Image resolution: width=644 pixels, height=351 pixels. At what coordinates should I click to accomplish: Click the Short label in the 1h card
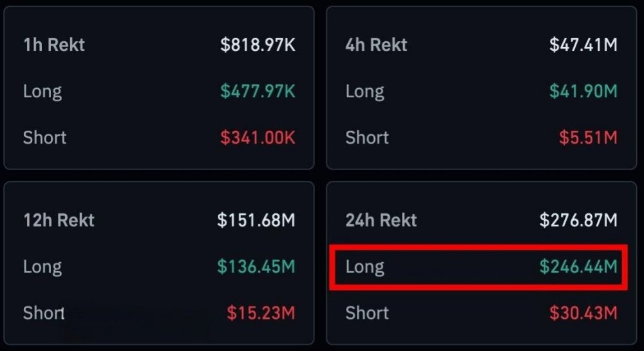(x=45, y=138)
